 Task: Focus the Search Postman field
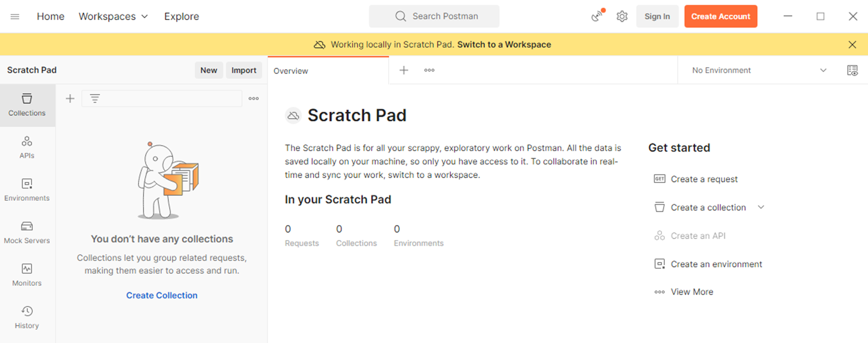(x=434, y=16)
